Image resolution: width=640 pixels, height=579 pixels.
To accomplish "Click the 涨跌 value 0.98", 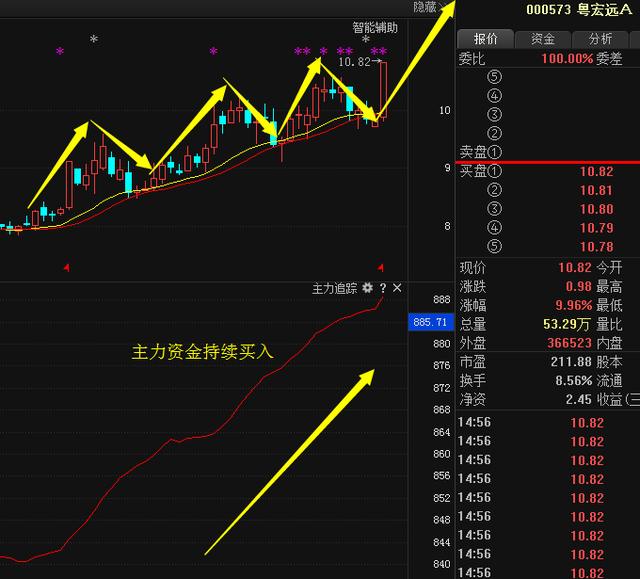I will pyautogui.click(x=578, y=286).
